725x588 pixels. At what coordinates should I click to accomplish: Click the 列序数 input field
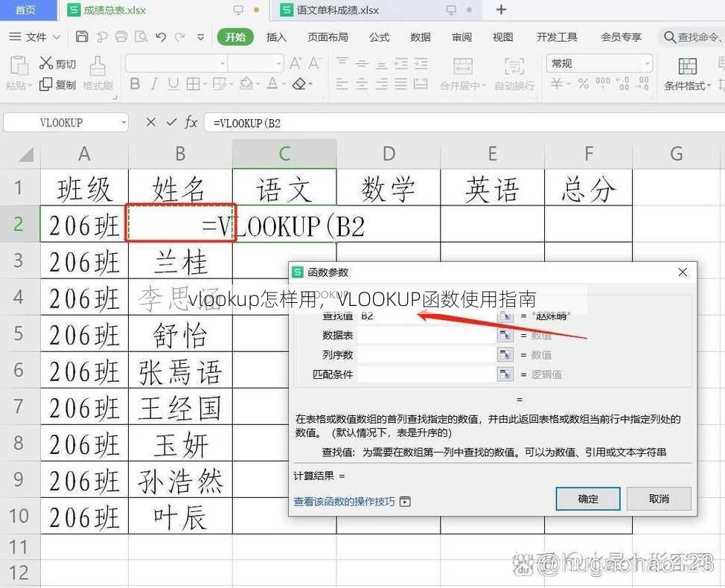(427, 354)
